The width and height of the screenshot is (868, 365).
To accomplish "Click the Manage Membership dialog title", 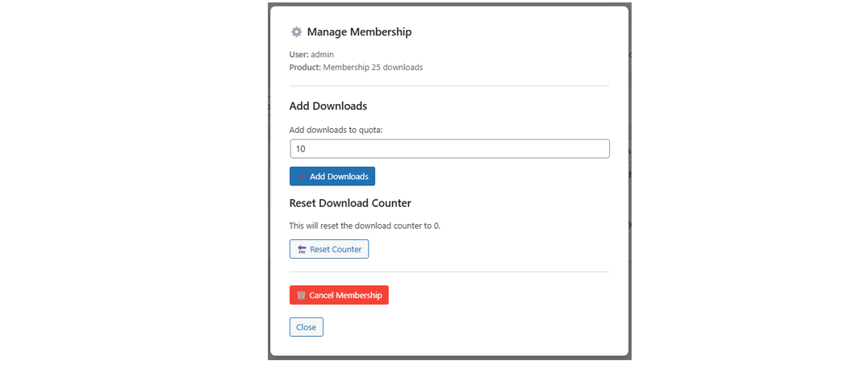I will coord(359,32).
